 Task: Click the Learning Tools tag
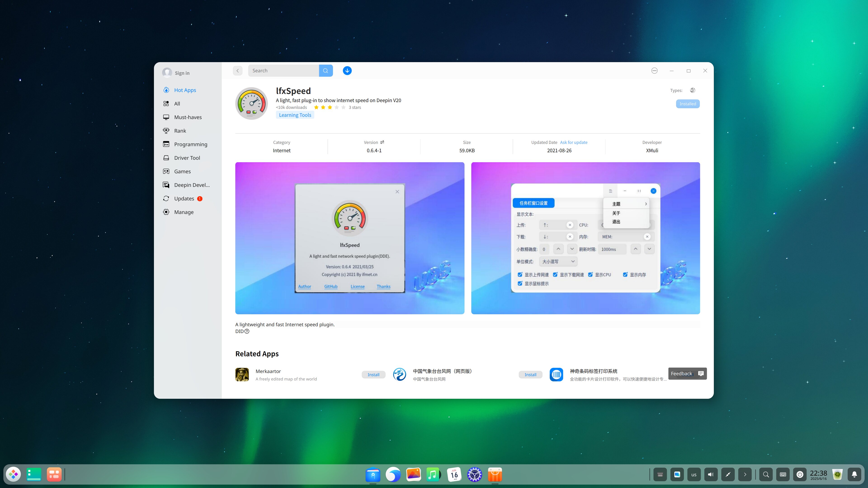pos(295,115)
